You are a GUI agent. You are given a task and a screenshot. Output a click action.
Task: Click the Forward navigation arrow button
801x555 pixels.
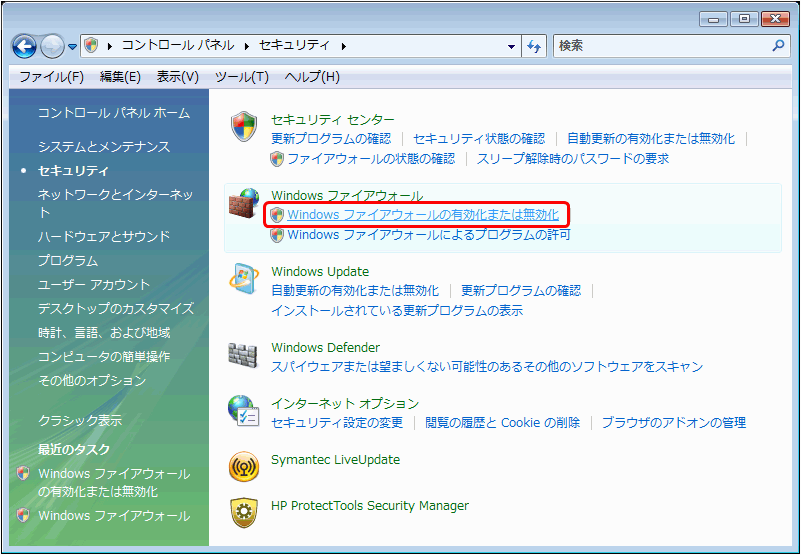(x=52, y=47)
